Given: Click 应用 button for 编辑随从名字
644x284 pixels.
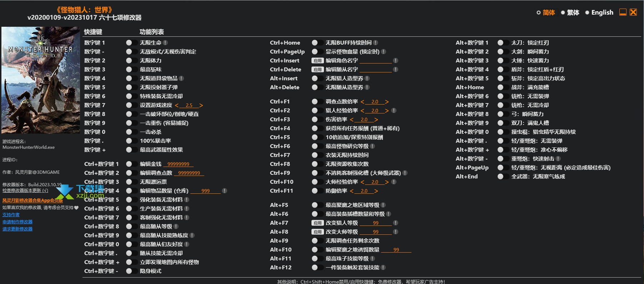Looking at the screenshot, I should coord(318,70).
